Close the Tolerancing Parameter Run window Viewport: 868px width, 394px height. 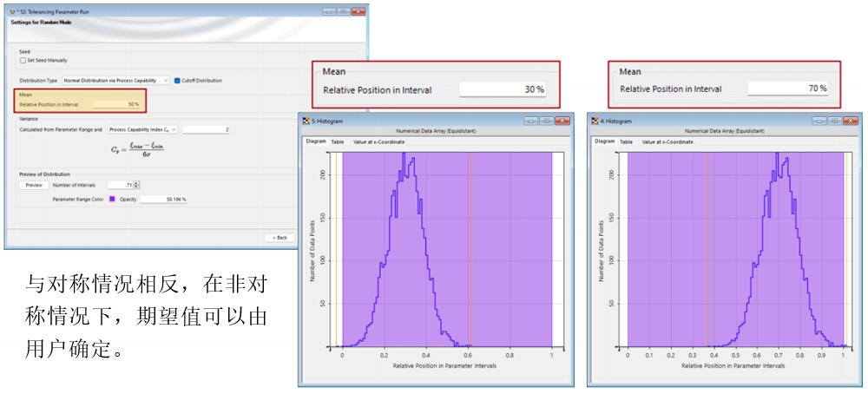click(x=358, y=11)
